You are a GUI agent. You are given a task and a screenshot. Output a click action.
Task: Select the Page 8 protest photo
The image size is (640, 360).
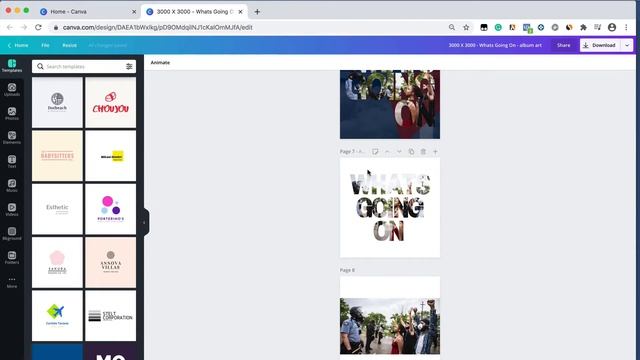[390, 326]
